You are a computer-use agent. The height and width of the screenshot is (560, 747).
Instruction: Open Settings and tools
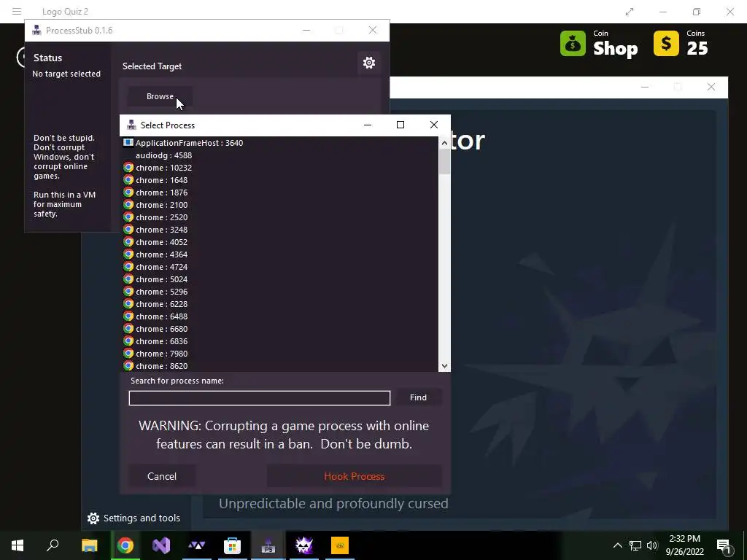[x=133, y=518]
